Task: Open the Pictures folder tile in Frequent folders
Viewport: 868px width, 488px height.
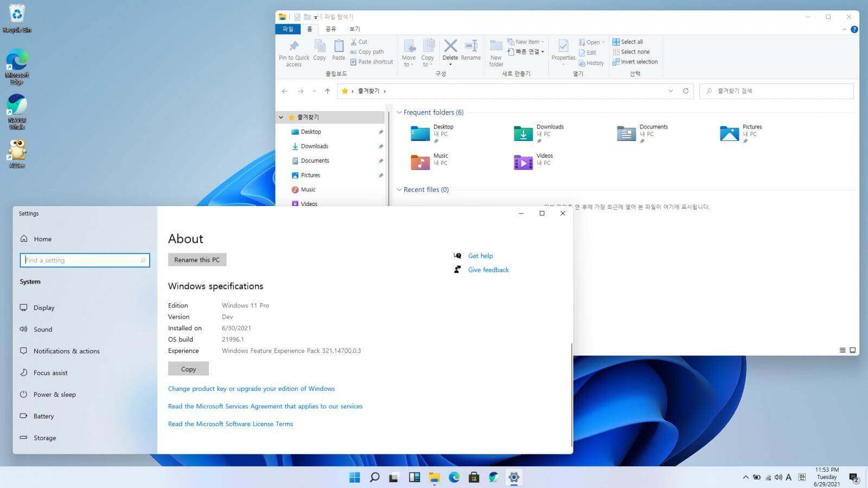Action: point(741,133)
